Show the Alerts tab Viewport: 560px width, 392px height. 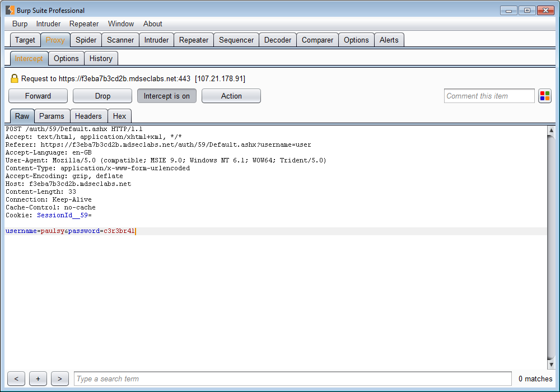point(389,40)
